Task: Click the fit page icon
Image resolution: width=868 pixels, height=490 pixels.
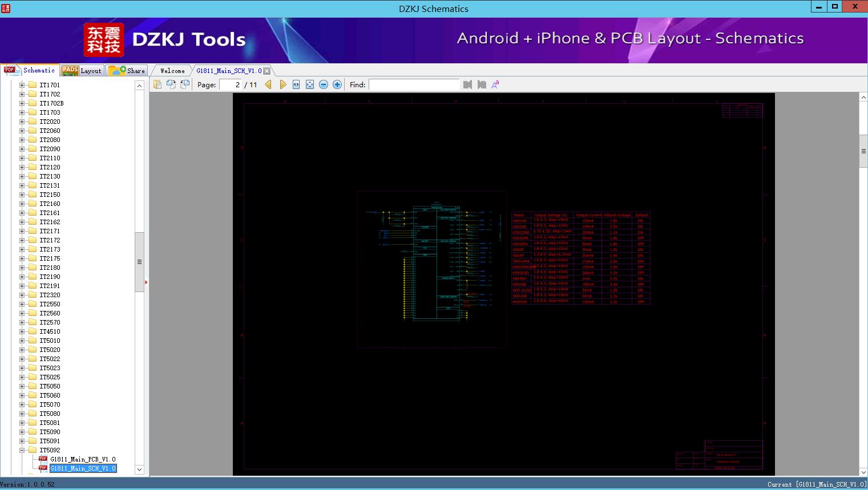Action: 310,84
